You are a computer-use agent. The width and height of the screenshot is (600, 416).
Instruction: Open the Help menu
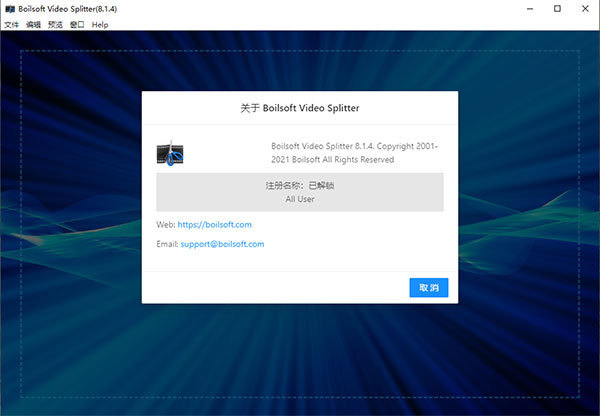point(100,25)
